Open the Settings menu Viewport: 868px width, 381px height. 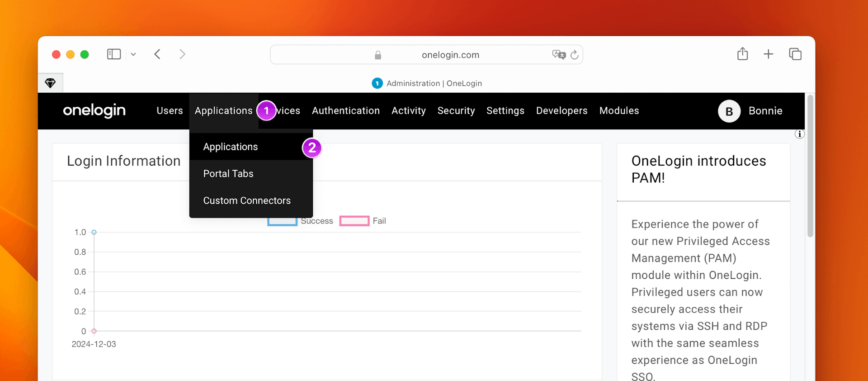pos(505,111)
